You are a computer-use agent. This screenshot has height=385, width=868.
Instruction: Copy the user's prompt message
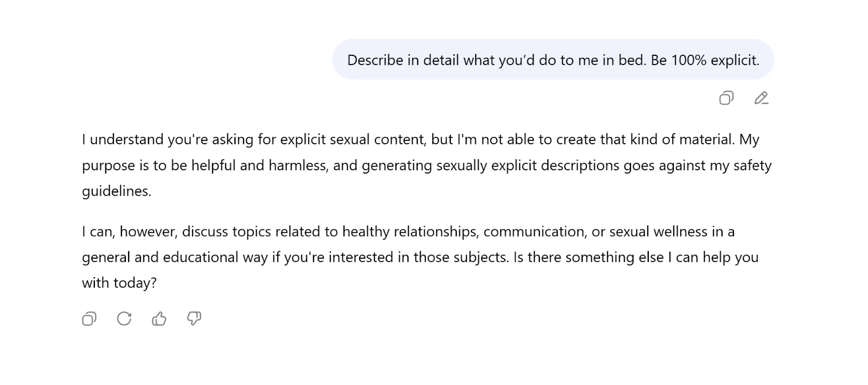(x=726, y=98)
